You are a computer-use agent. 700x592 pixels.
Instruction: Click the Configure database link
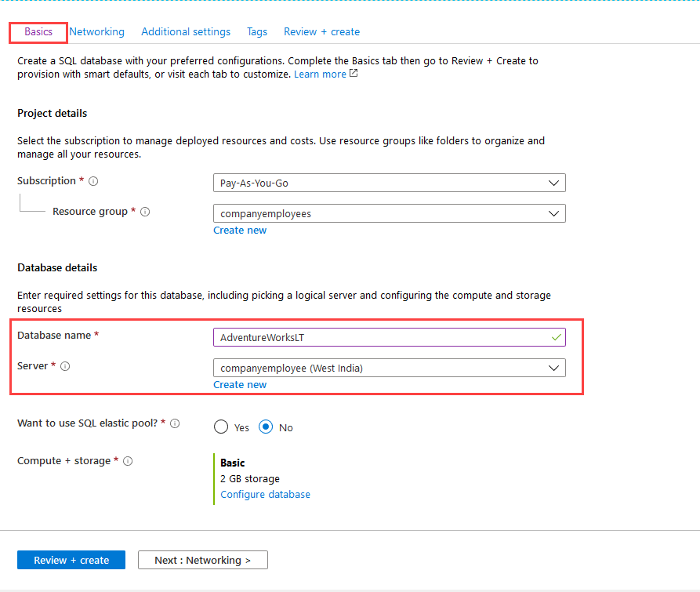265,495
